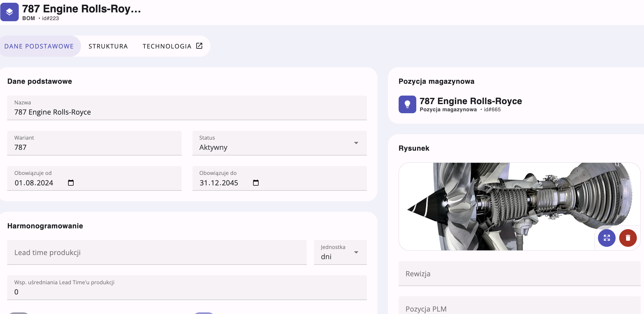Click the 31.12.2045 date value
Screen dimensions: 644x314
tap(219, 183)
